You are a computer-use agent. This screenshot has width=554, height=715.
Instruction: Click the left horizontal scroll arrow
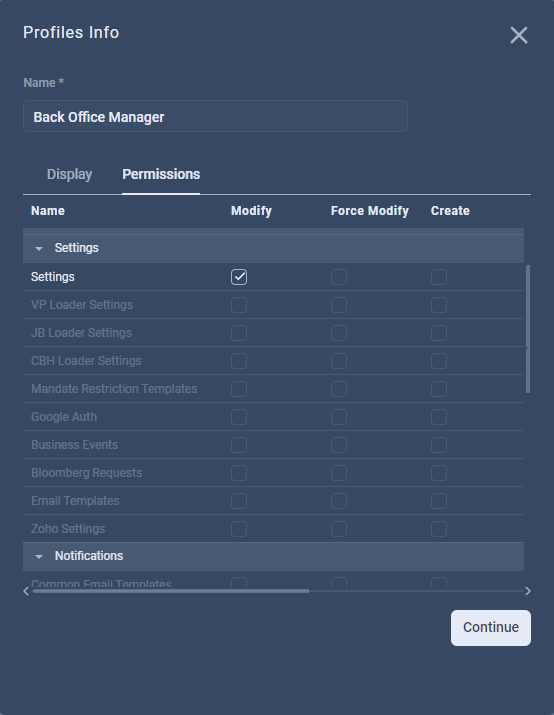click(x=26, y=591)
